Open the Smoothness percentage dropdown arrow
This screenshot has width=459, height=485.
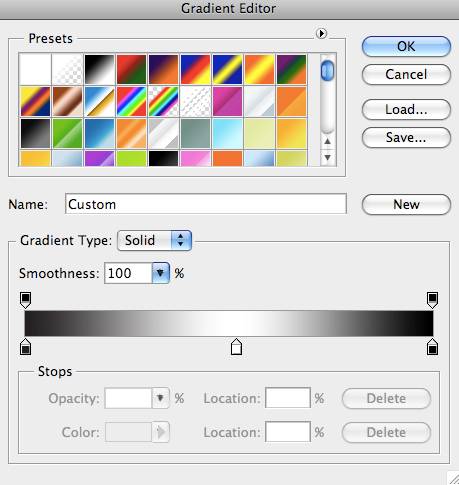[x=161, y=273]
